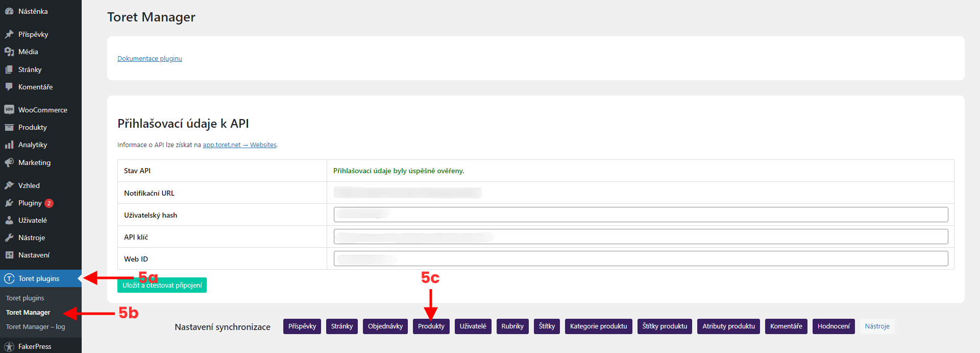
Task: Open Stránky synchronization settings tab
Action: (342, 326)
